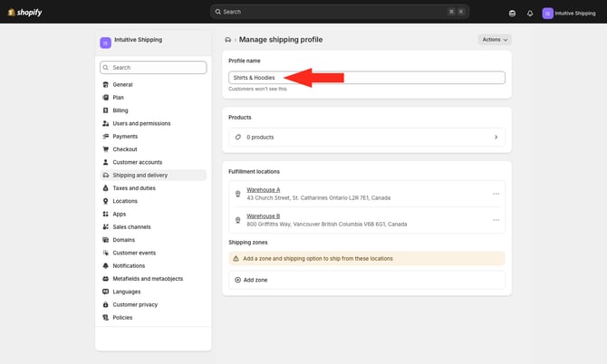
Task: Click the Profile name field with Shirts & Hoodies
Action: [367, 78]
